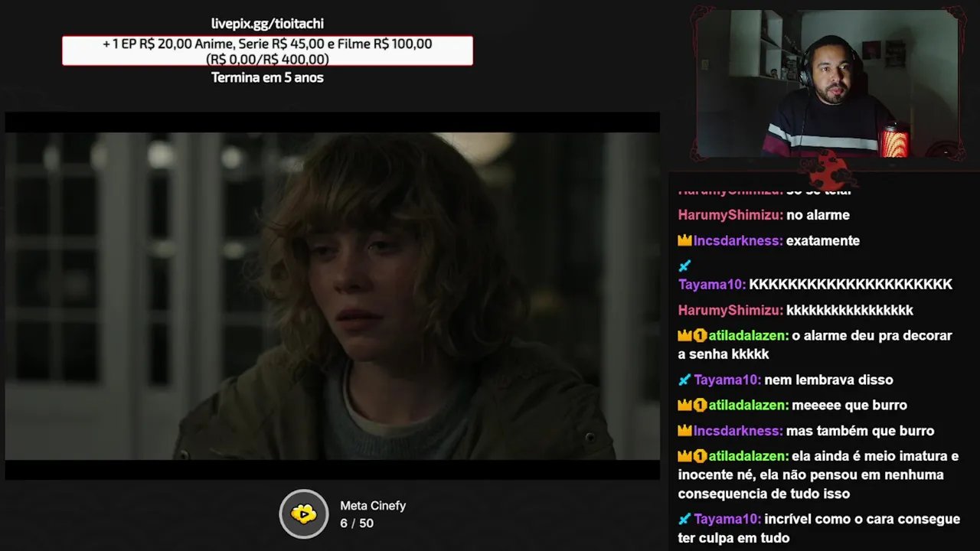
Task: Click the 'mas também que burro' message text
Action: [861, 430]
